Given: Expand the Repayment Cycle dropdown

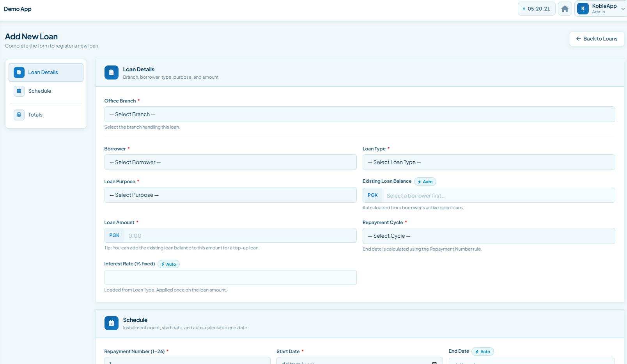Looking at the screenshot, I should (489, 236).
